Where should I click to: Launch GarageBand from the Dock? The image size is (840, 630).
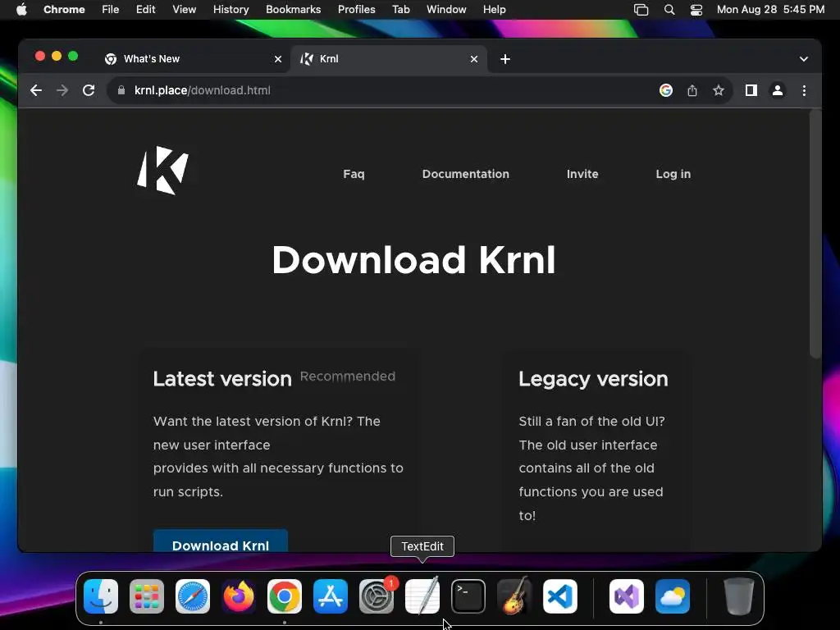(x=514, y=596)
